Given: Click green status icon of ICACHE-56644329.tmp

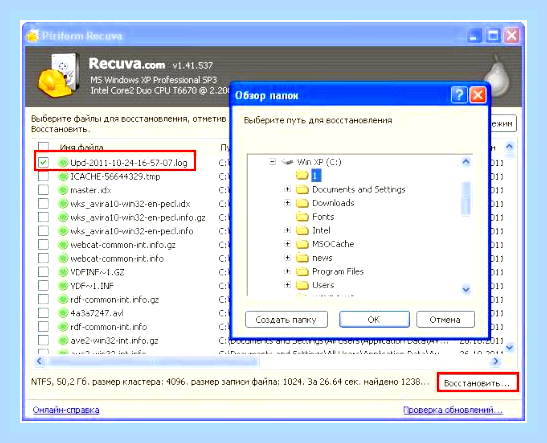Looking at the screenshot, I should (63, 177).
